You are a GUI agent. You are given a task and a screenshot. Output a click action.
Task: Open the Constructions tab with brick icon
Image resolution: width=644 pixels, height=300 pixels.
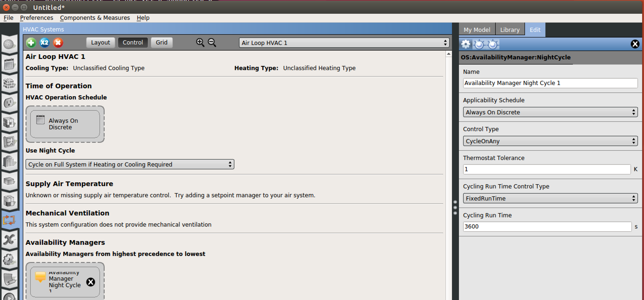[x=10, y=83]
